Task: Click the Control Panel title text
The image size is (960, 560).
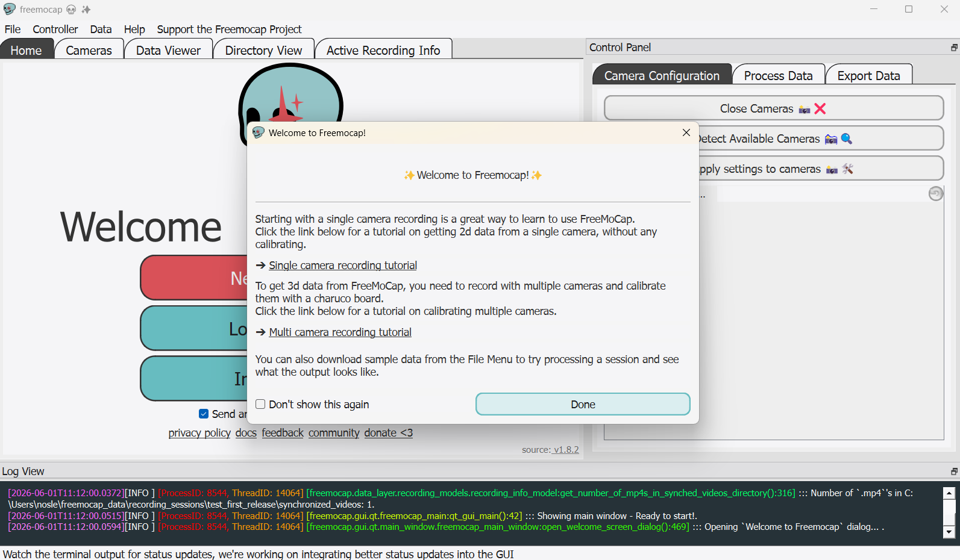Action: point(620,48)
